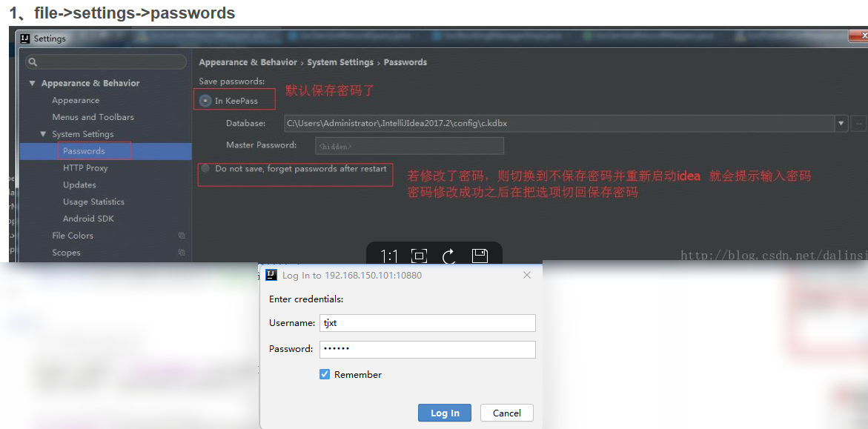Save the image using the floppy disk icon

pyautogui.click(x=479, y=256)
